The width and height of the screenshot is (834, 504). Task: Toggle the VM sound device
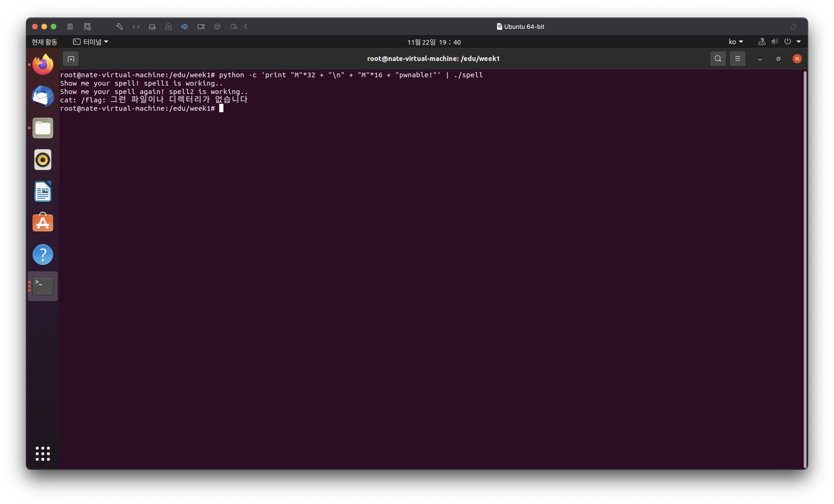[185, 26]
